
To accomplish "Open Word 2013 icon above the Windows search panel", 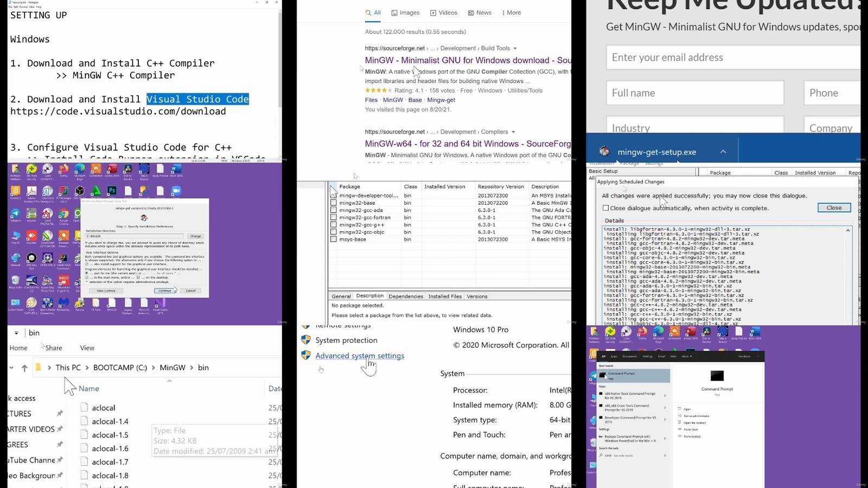I will pyautogui.click(x=755, y=331).
